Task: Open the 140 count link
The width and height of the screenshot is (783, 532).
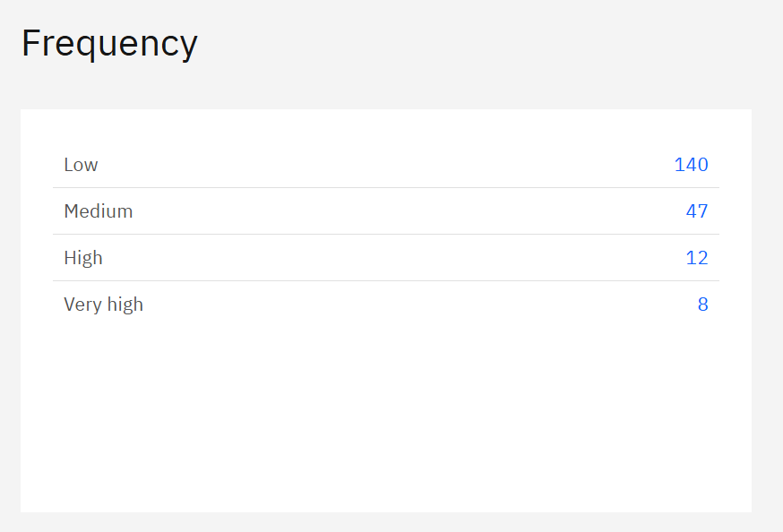Action: point(691,165)
